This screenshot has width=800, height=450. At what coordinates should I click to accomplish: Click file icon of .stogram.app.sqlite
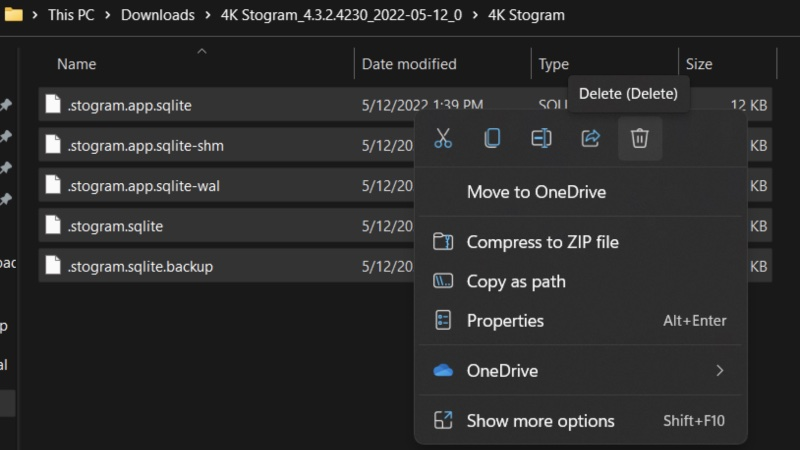(53, 104)
